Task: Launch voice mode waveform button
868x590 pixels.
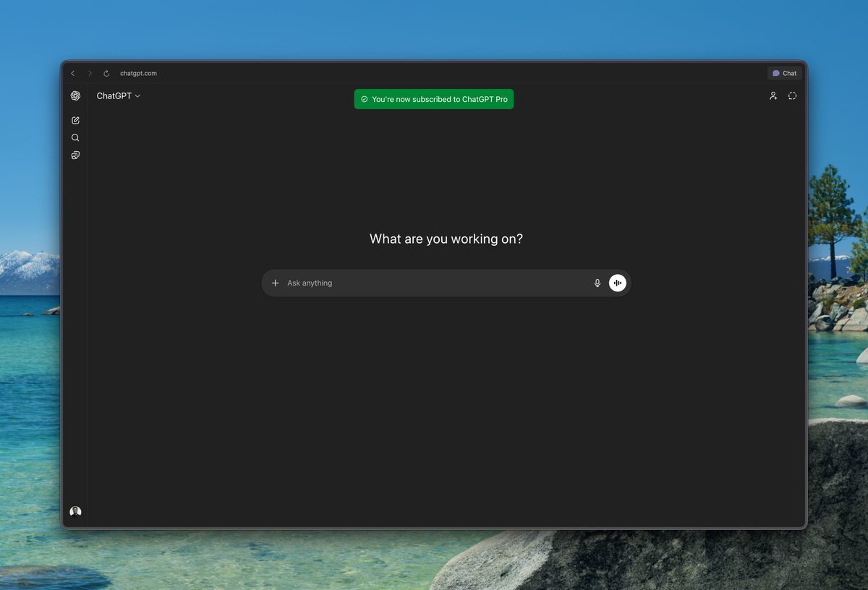Action: point(617,283)
